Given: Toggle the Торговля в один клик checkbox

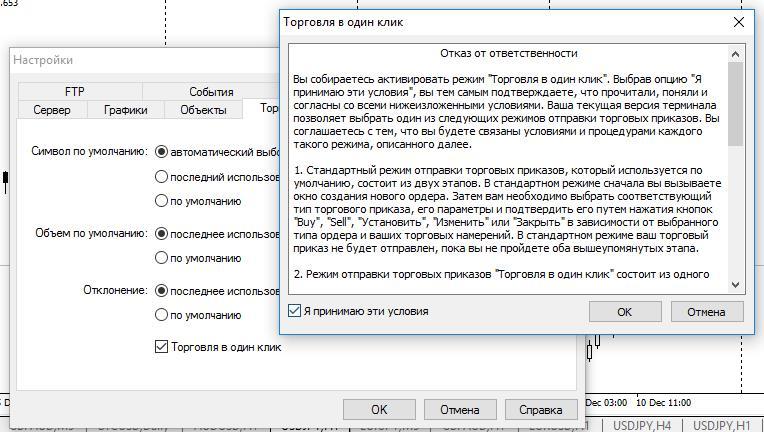Looking at the screenshot, I should [161, 347].
